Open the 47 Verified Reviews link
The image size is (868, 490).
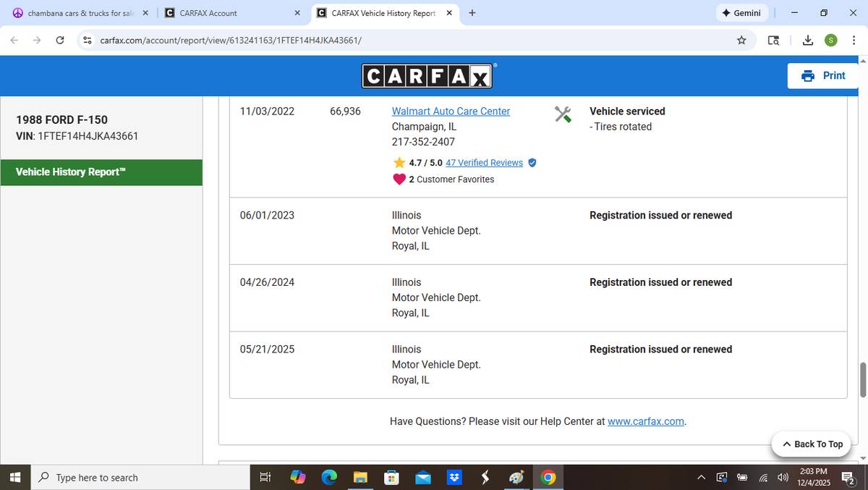(x=484, y=163)
